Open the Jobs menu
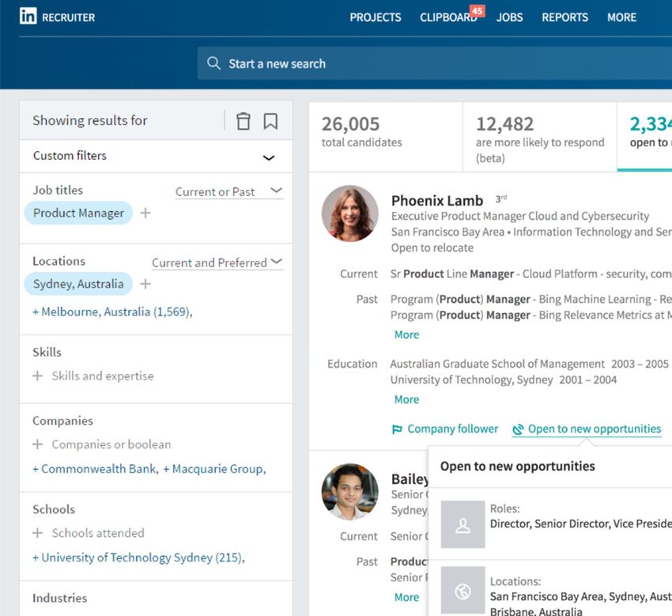Viewport: 672px width, 616px height. (510, 17)
